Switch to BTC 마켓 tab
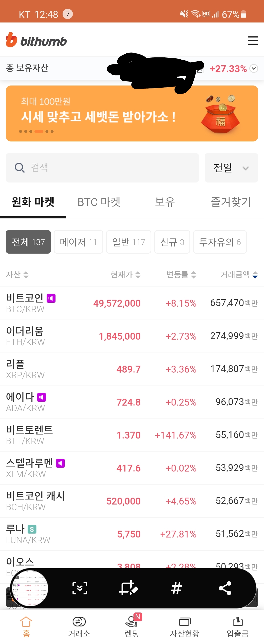This screenshot has width=264, height=644. click(x=99, y=202)
